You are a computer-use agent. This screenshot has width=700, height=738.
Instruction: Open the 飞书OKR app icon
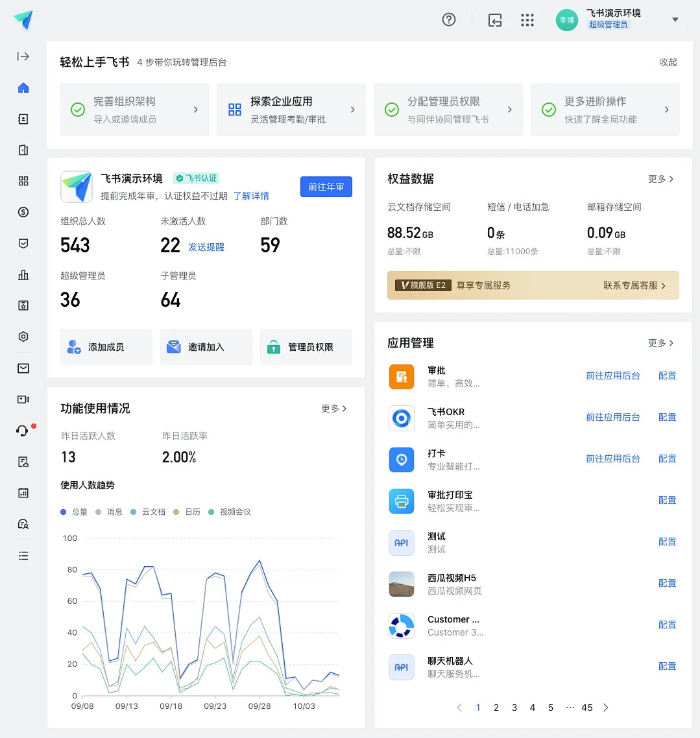coord(402,418)
